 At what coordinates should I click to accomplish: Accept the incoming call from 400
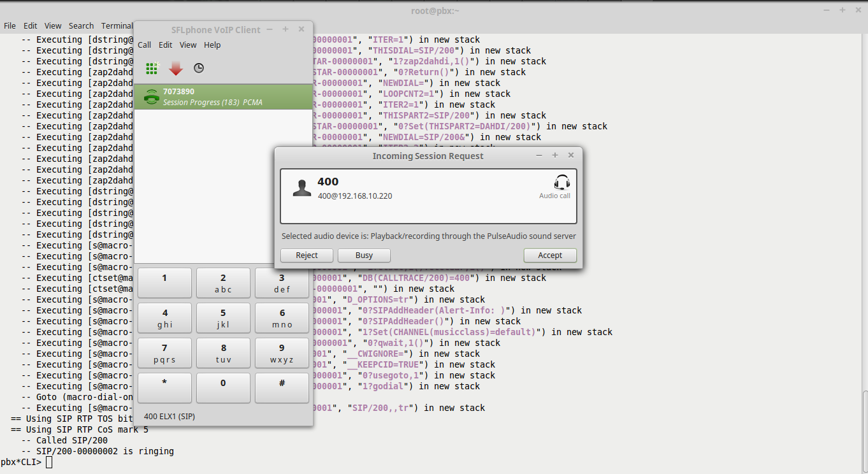pos(549,255)
